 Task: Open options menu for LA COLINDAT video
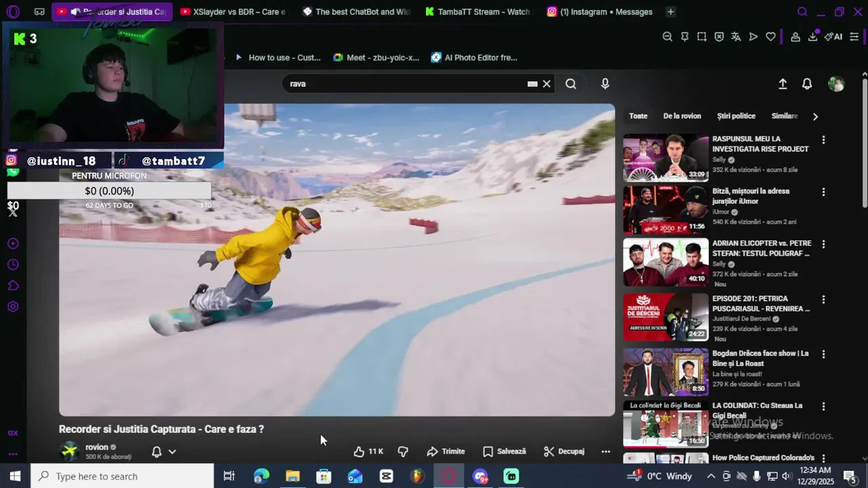pyautogui.click(x=823, y=407)
